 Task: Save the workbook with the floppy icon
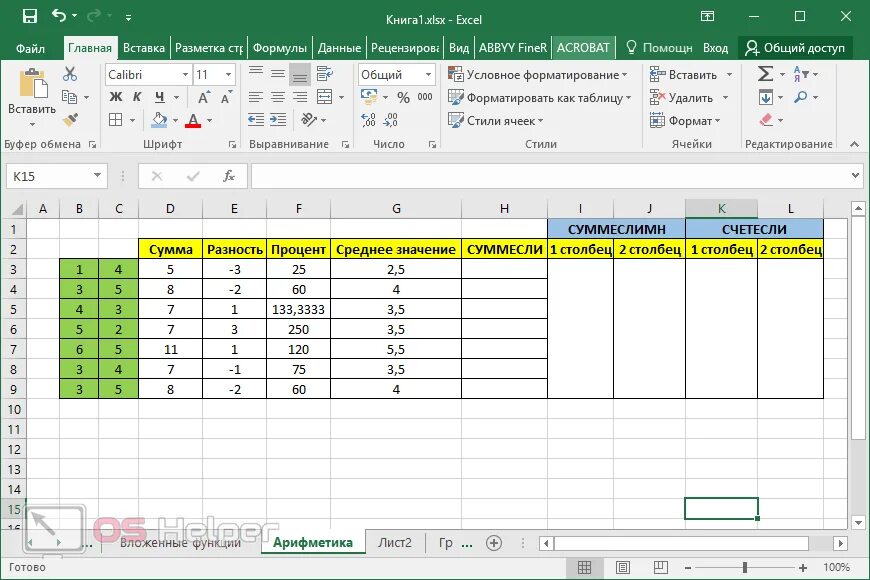point(29,16)
